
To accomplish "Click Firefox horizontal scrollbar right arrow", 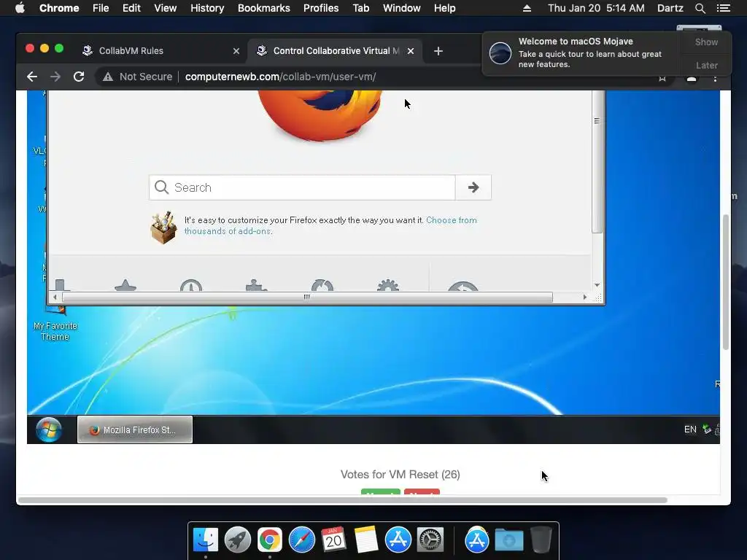I will [585, 297].
